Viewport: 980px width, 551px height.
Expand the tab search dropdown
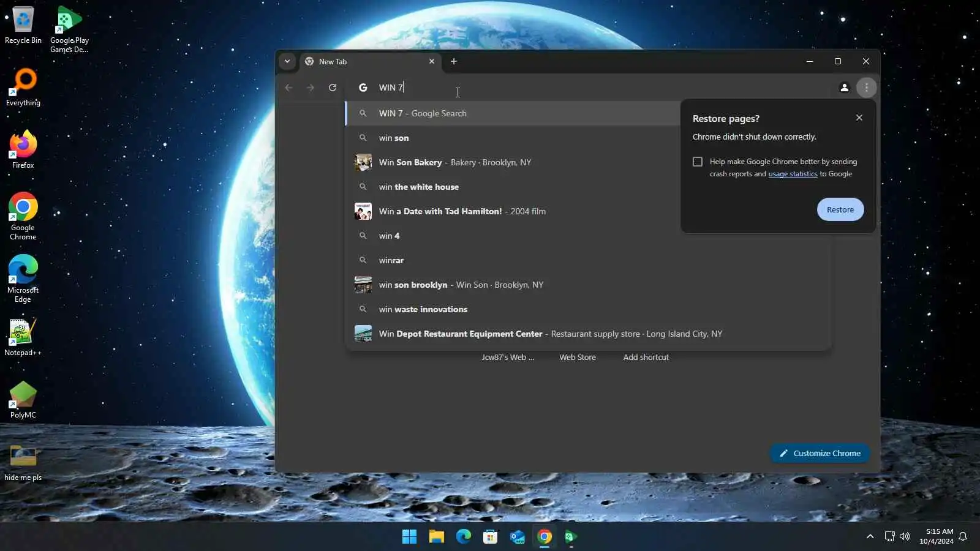287,61
